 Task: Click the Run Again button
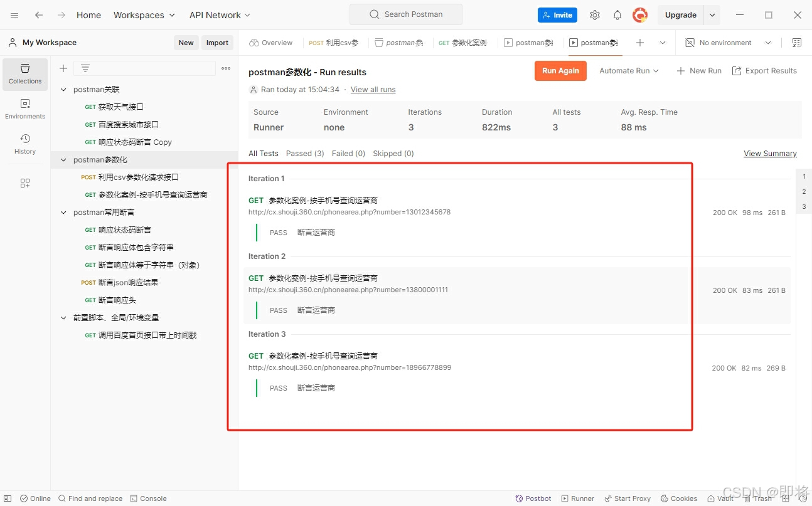click(x=560, y=71)
